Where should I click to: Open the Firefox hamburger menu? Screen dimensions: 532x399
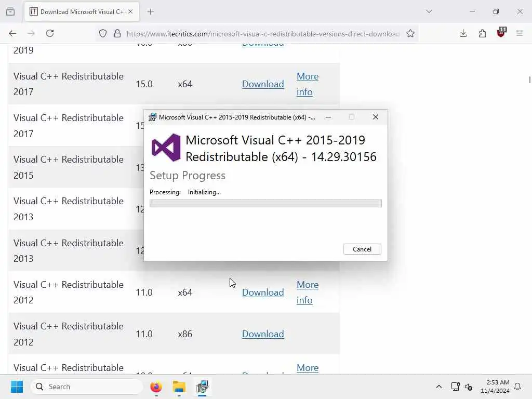point(520,33)
